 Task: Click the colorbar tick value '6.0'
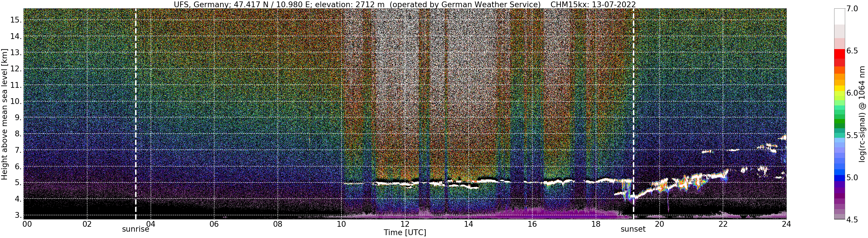pos(852,93)
